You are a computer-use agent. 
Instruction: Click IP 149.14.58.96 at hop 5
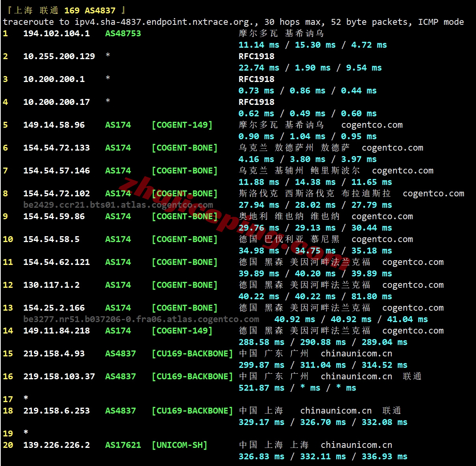click(54, 125)
